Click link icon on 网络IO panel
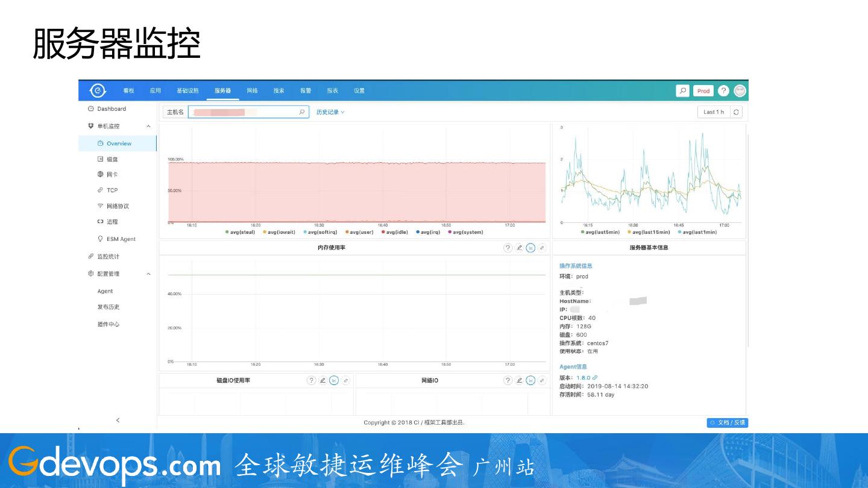The width and height of the screenshot is (868, 488). [x=542, y=381]
